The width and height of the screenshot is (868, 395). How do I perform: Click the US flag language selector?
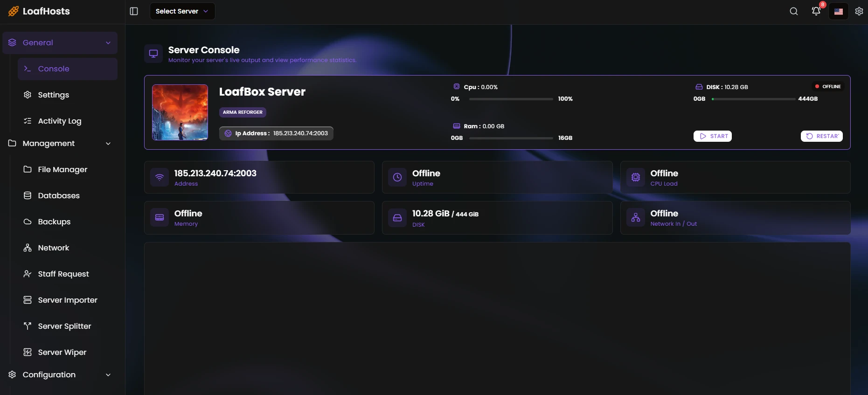coord(838,11)
